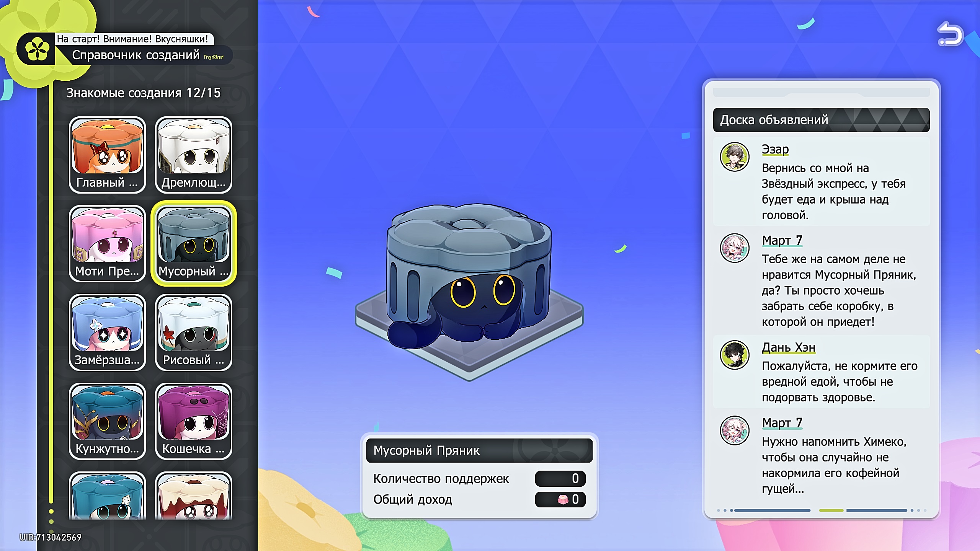Screen dimensions: 980x551
Task: Click the yellow vertical list scrollbar
Action: [x=51, y=291]
